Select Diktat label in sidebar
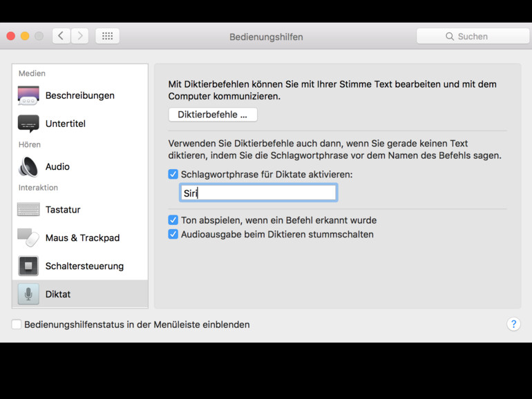532x399 pixels. click(x=58, y=294)
